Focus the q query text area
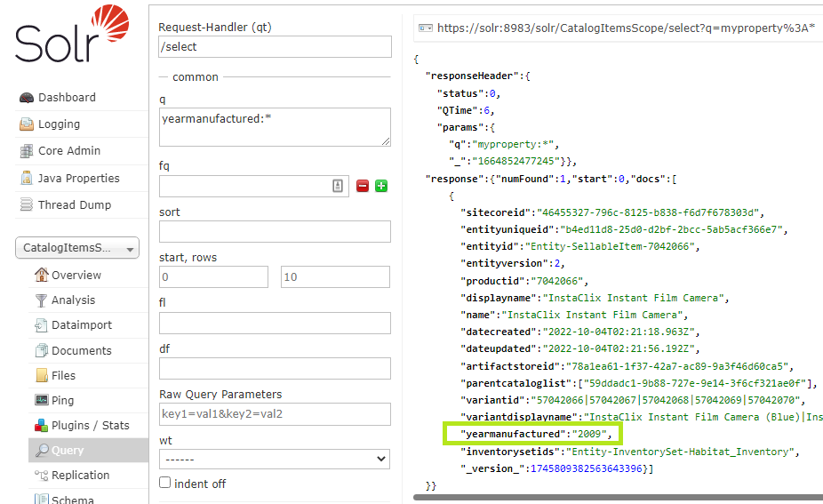The image size is (823, 504). (x=275, y=127)
